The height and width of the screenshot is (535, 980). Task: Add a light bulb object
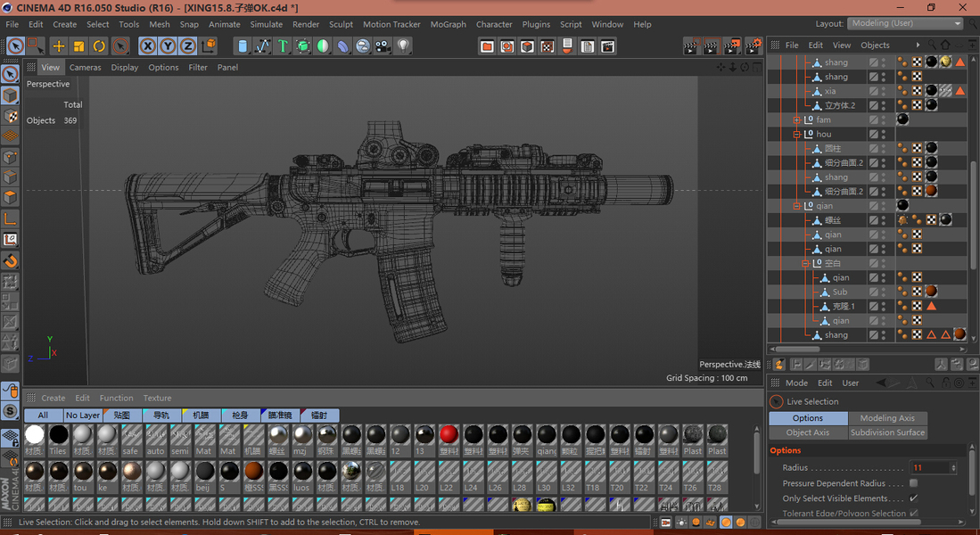pyautogui.click(x=403, y=45)
